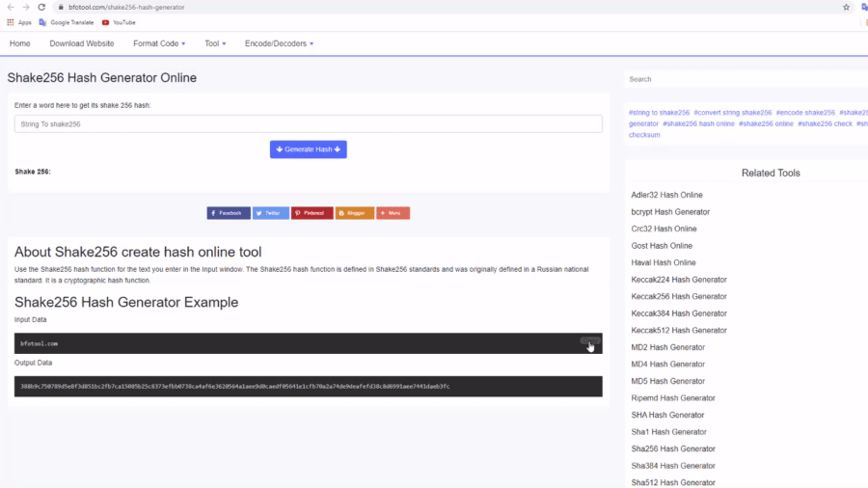Expand the Format Code dropdown
This screenshot has width=868, height=488.
(x=159, y=43)
